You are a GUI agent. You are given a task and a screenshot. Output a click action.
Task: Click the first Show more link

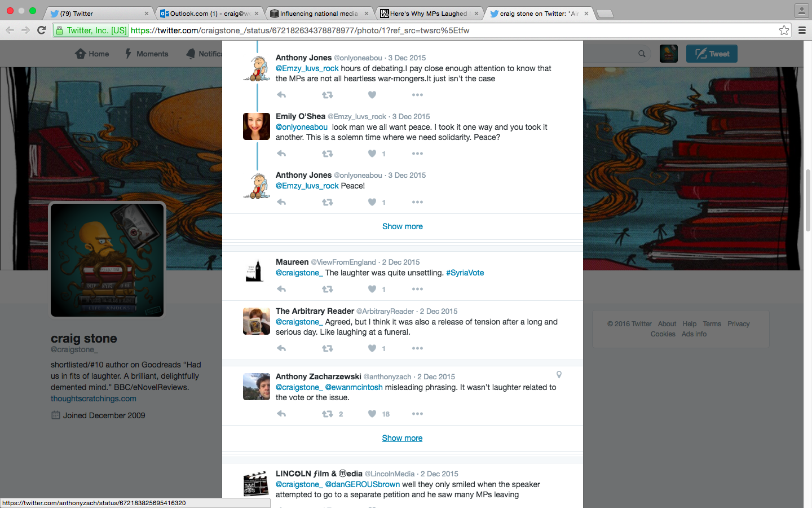403,226
